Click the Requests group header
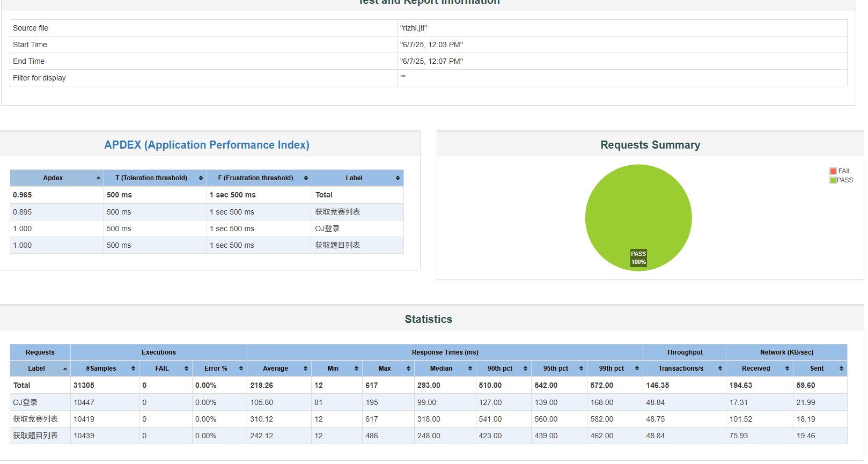The height and width of the screenshot is (464, 868). pos(40,352)
